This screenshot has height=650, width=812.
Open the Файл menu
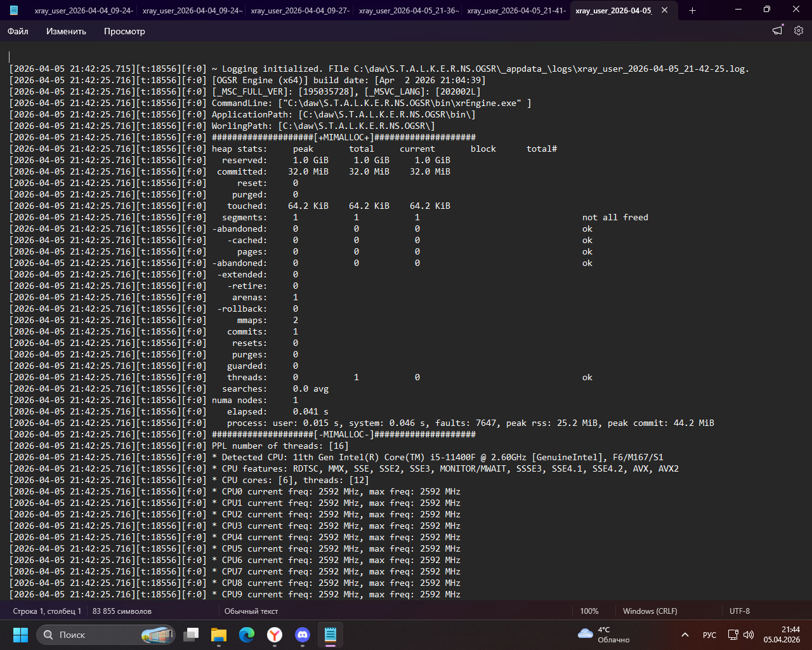[18, 31]
